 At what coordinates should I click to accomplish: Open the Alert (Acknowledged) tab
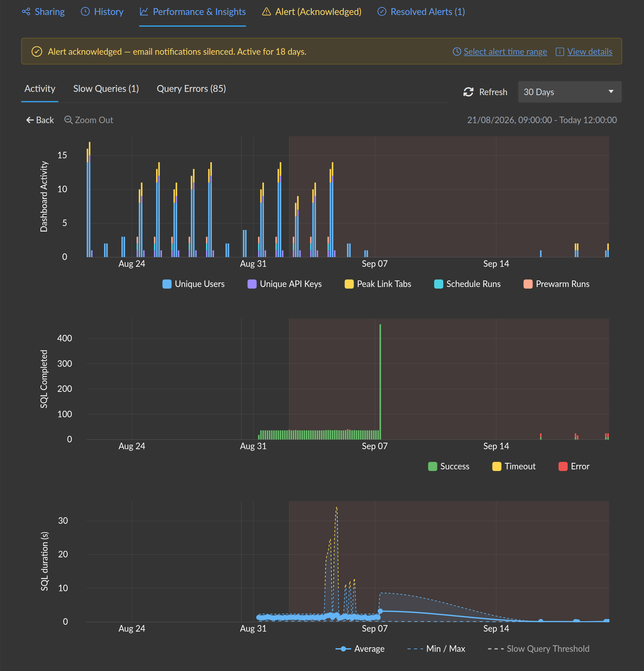tap(312, 12)
